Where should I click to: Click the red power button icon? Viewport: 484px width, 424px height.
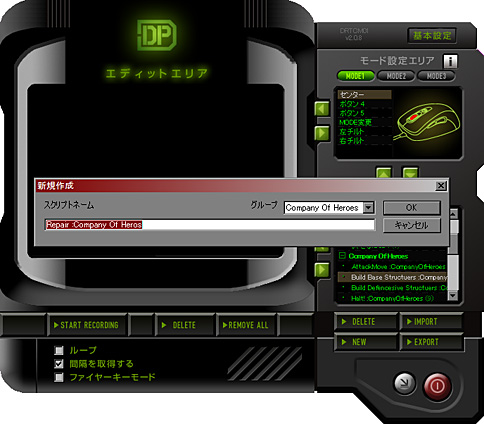[x=437, y=386]
